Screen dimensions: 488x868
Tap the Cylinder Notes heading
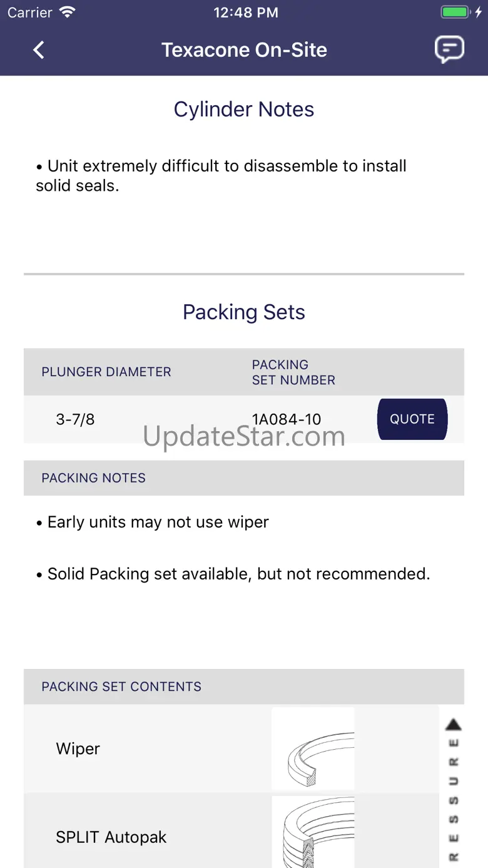(x=244, y=110)
